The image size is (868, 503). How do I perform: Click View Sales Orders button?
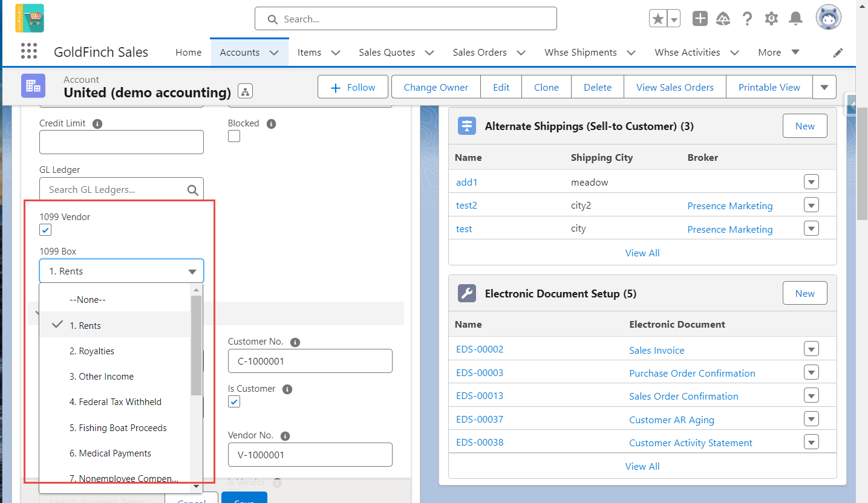tap(675, 87)
